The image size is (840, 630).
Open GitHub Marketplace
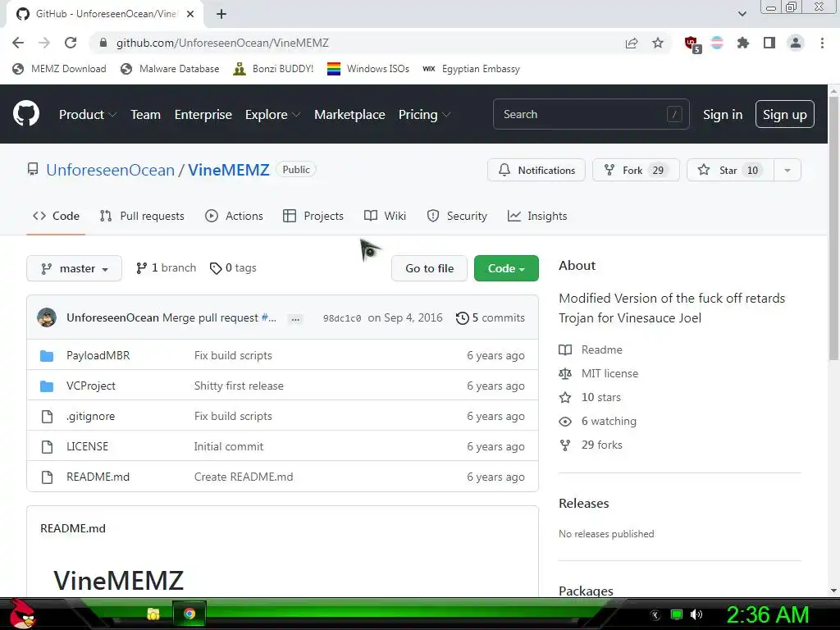pyautogui.click(x=349, y=115)
